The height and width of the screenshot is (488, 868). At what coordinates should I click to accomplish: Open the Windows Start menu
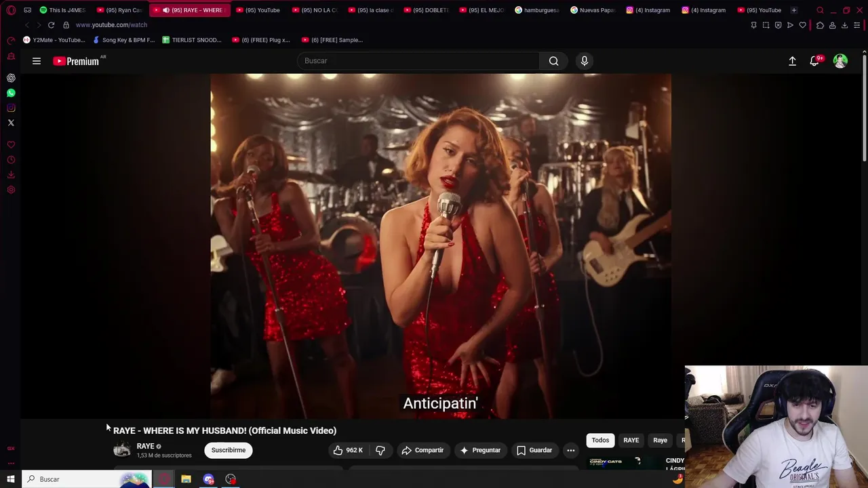(10, 479)
